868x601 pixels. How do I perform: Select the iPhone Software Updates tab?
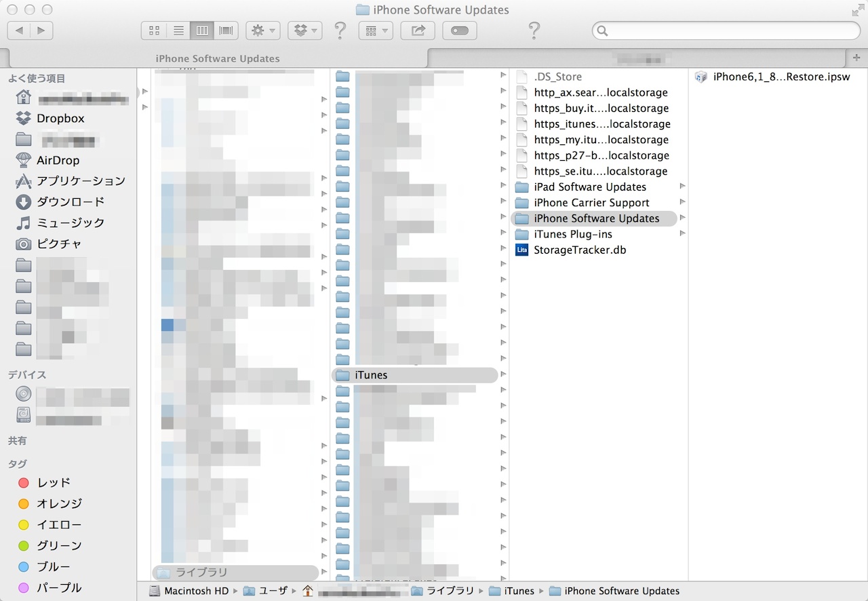pyautogui.click(x=218, y=58)
